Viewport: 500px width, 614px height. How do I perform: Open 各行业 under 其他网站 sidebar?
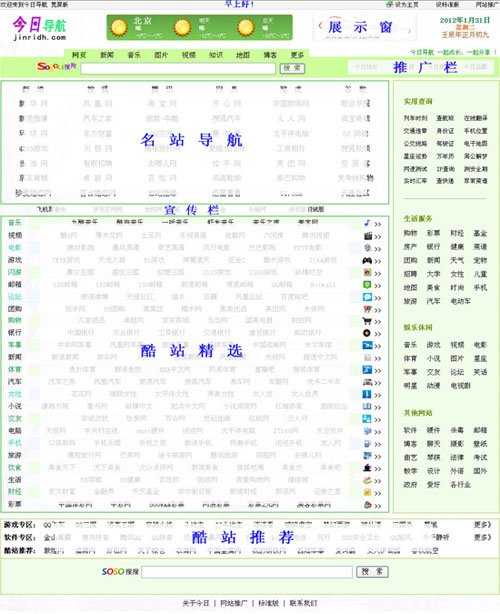pos(460,485)
